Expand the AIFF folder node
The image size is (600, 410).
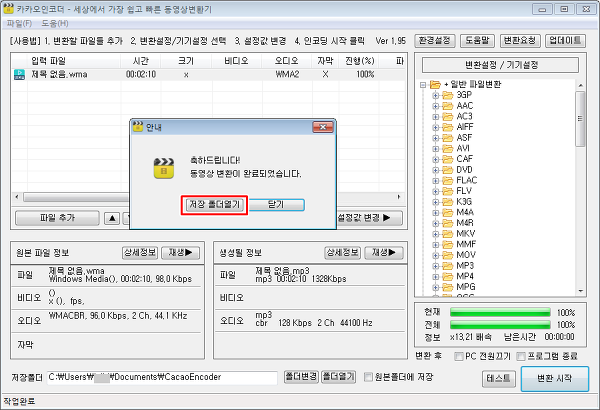435,127
